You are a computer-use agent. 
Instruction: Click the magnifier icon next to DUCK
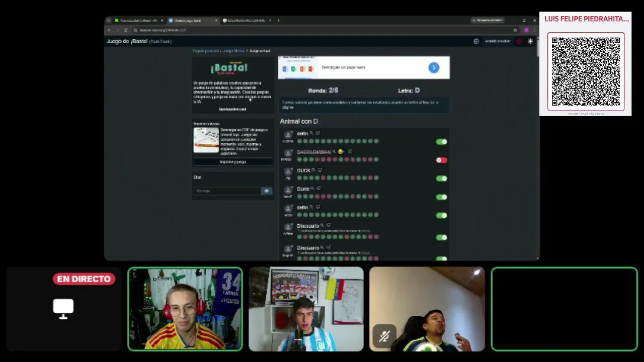pyautogui.click(x=313, y=170)
